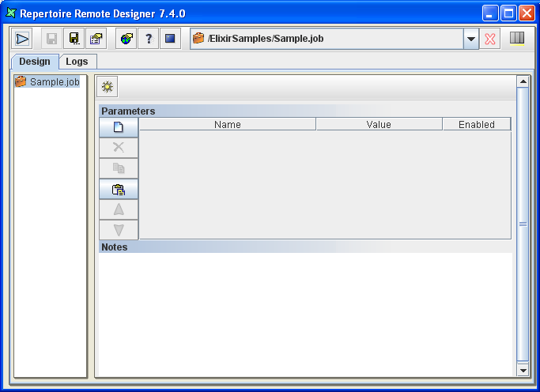This screenshot has height=392, width=540.
Task: Click the run job arrow icon
Action: [x=22, y=39]
